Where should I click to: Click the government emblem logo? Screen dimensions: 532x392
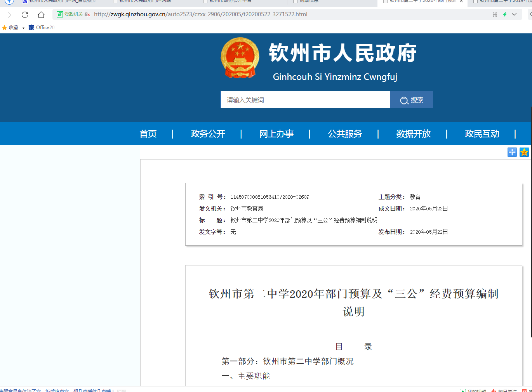click(240, 58)
